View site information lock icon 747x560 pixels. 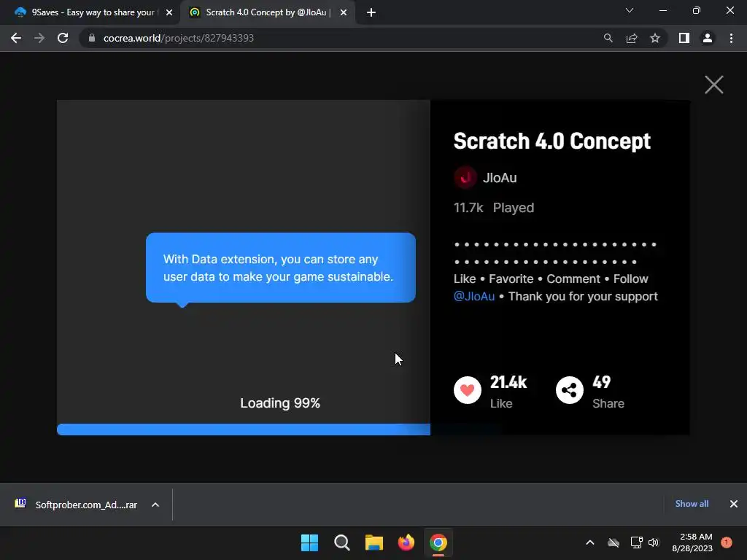[92, 38]
